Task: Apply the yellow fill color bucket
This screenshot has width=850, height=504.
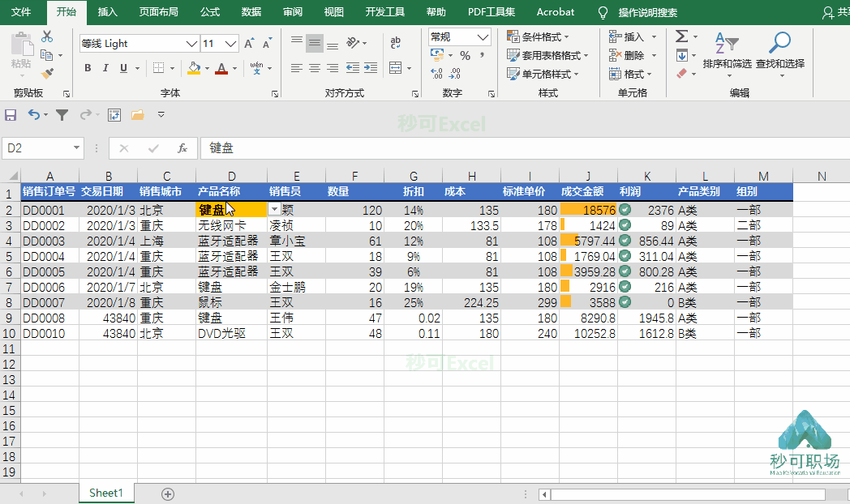Action: click(194, 68)
